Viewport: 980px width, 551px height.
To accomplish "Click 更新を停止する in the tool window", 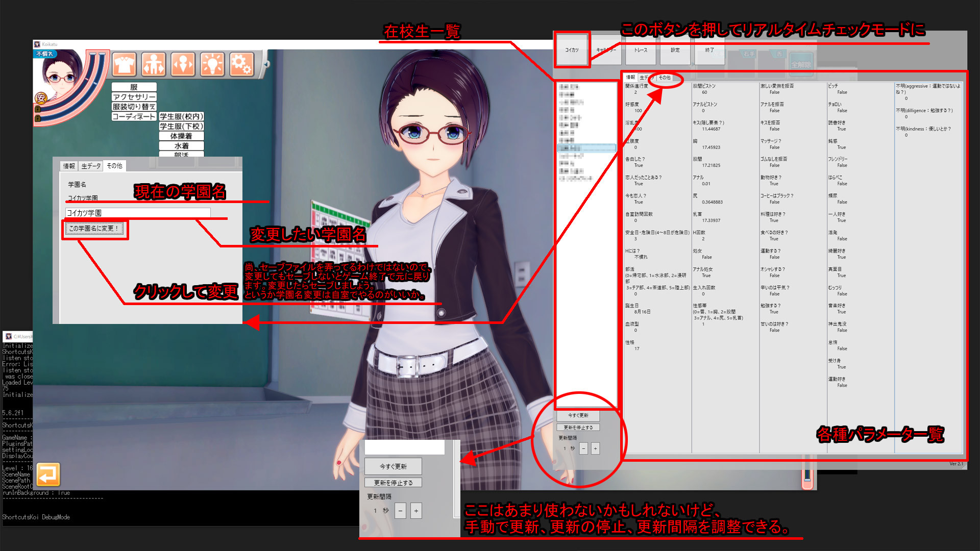I will (578, 428).
